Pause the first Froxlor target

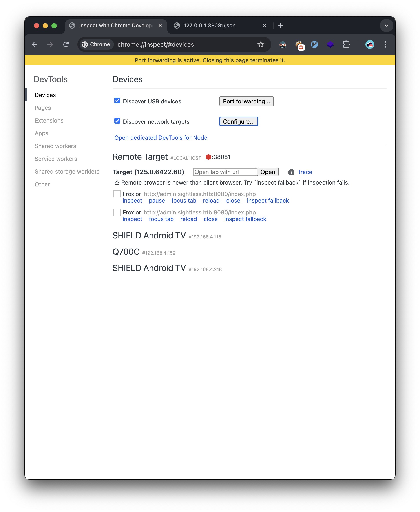(157, 201)
